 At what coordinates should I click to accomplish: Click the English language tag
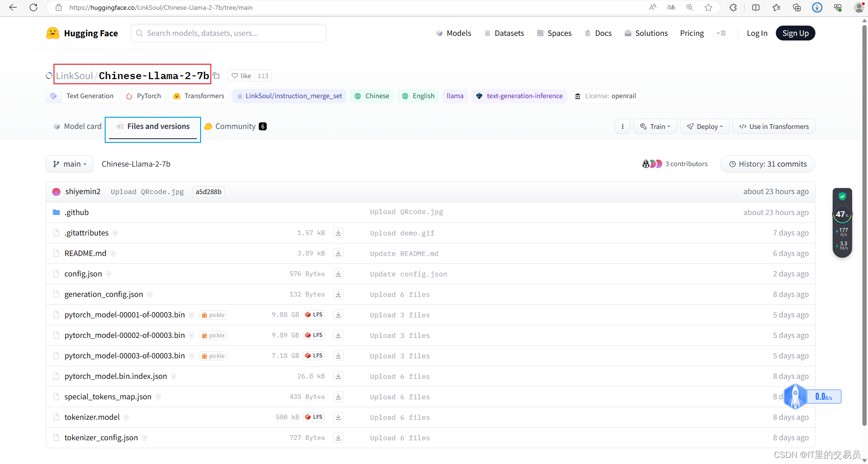(x=418, y=96)
